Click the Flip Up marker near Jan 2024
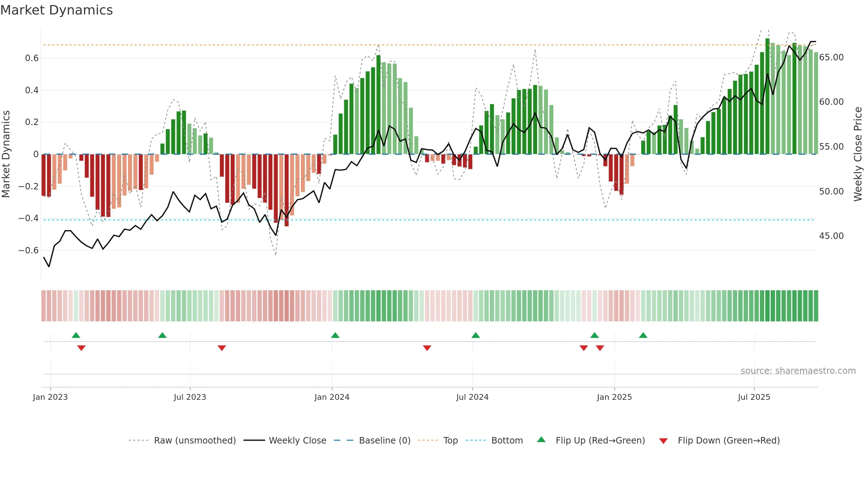The width and height of the screenshot is (868, 488). (x=335, y=335)
